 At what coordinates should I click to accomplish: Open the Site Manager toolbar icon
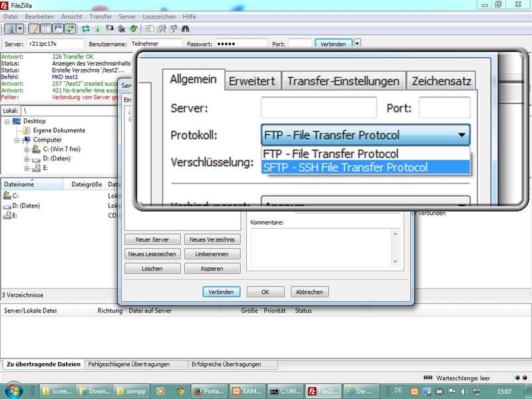click(10, 29)
